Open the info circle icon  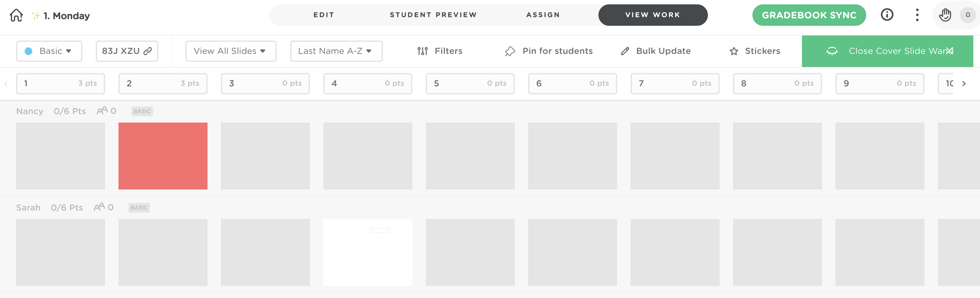coord(886,15)
